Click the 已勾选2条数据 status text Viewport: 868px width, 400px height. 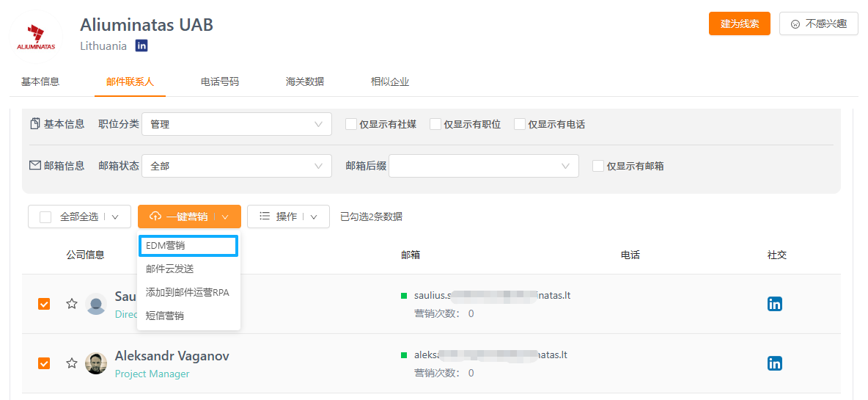(x=372, y=217)
